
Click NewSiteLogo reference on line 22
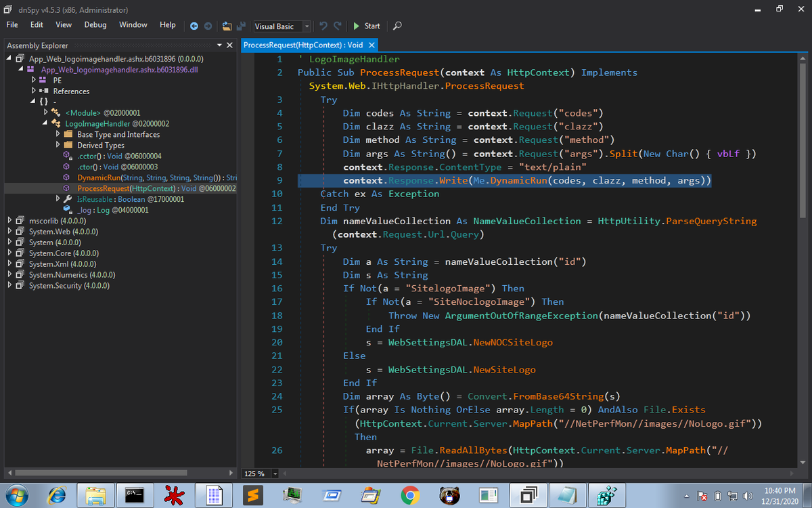tap(505, 369)
